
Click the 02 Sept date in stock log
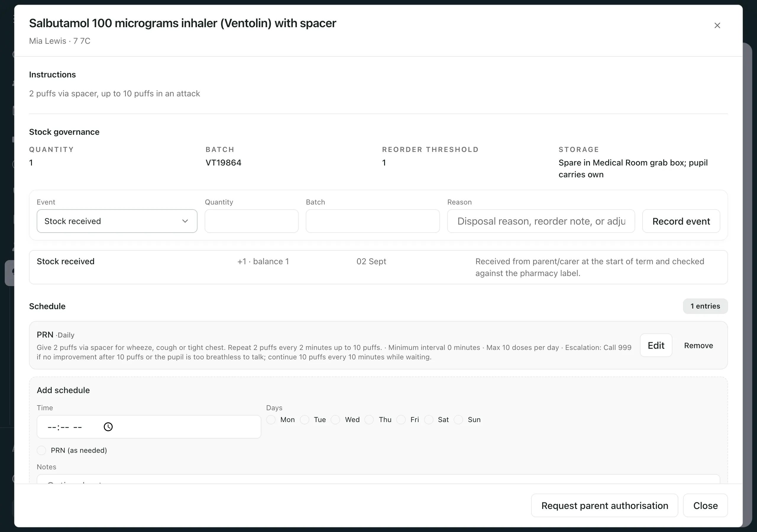click(371, 261)
